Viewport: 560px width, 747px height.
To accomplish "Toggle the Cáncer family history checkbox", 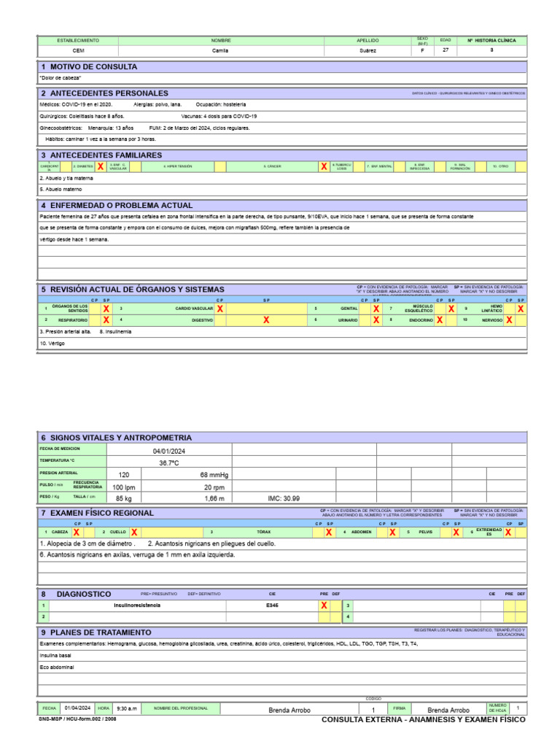I will point(324,166).
